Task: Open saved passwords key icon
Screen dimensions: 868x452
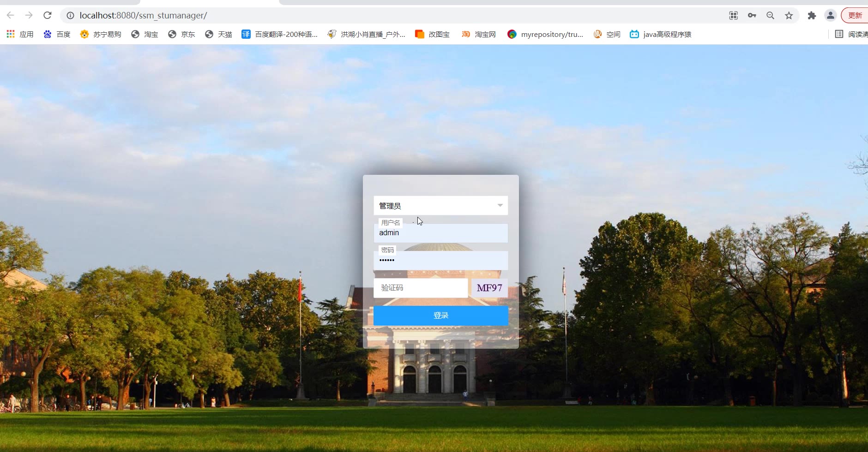Action: tap(752, 16)
